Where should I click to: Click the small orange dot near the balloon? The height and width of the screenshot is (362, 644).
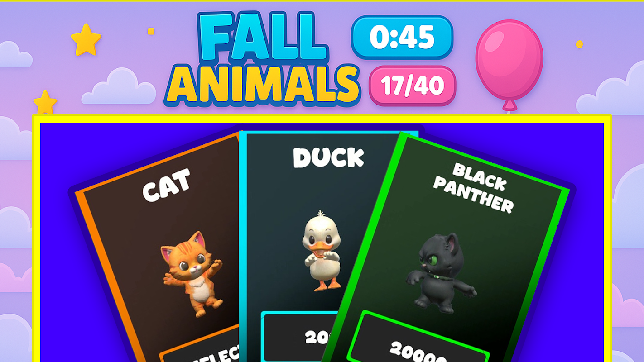[579, 44]
